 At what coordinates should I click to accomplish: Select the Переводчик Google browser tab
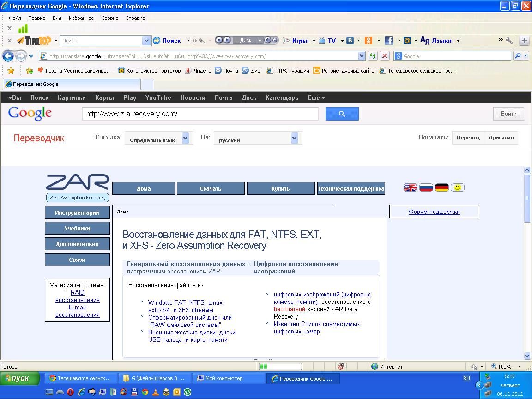(71, 84)
